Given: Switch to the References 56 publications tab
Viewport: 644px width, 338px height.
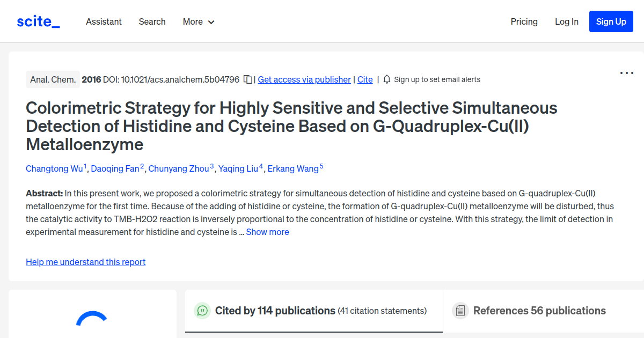Looking at the screenshot, I should 539,311.
